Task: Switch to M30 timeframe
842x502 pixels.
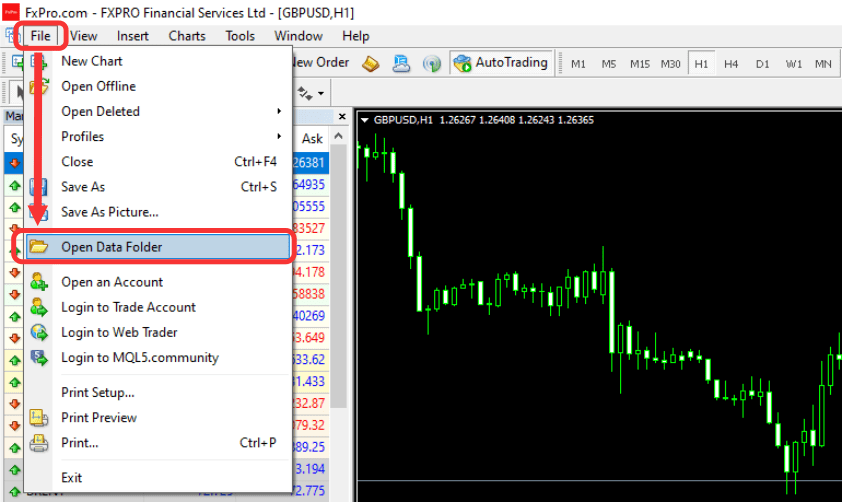Action: (x=671, y=64)
